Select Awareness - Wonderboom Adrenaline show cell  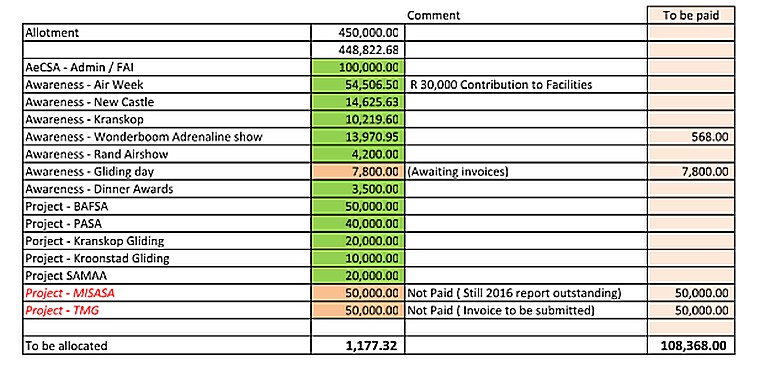pos(166,137)
